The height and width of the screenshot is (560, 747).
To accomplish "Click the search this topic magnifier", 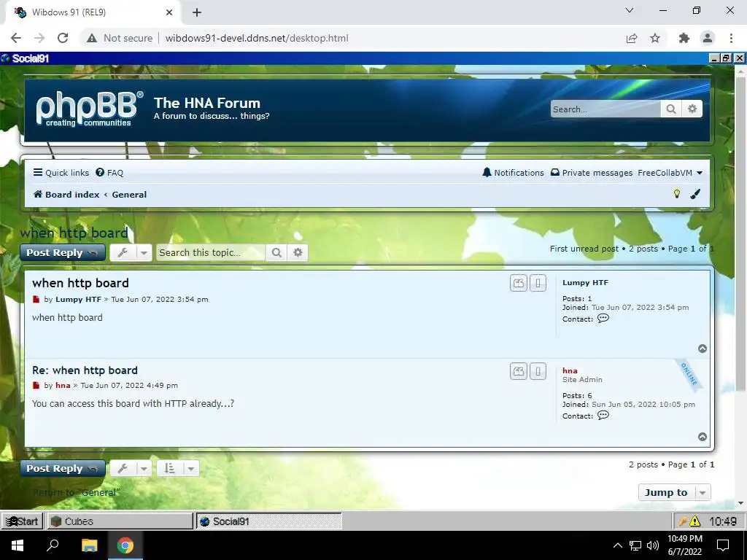I will pos(276,252).
